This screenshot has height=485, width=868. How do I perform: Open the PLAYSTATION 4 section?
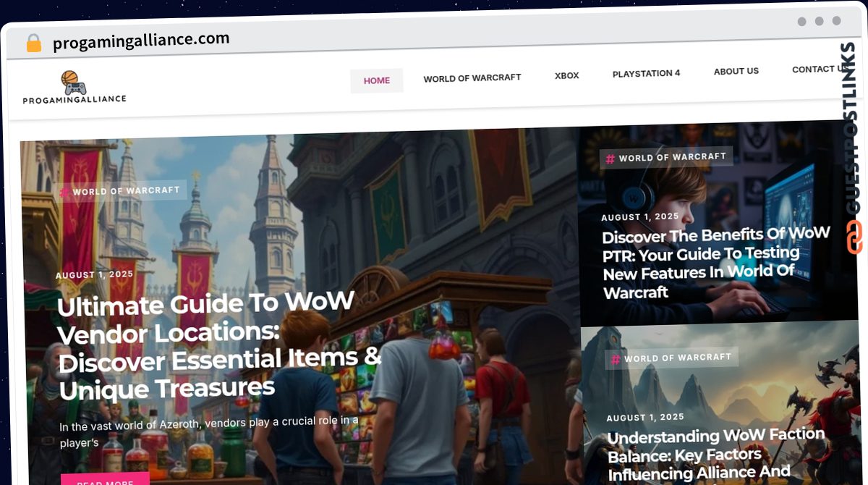point(645,73)
